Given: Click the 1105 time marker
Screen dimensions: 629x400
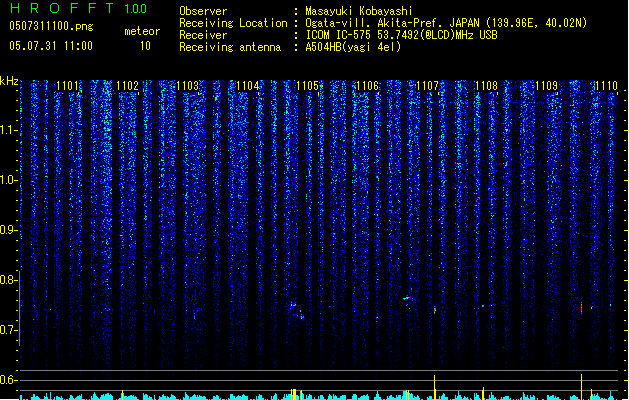Looking at the screenshot, I should [307, 85].
